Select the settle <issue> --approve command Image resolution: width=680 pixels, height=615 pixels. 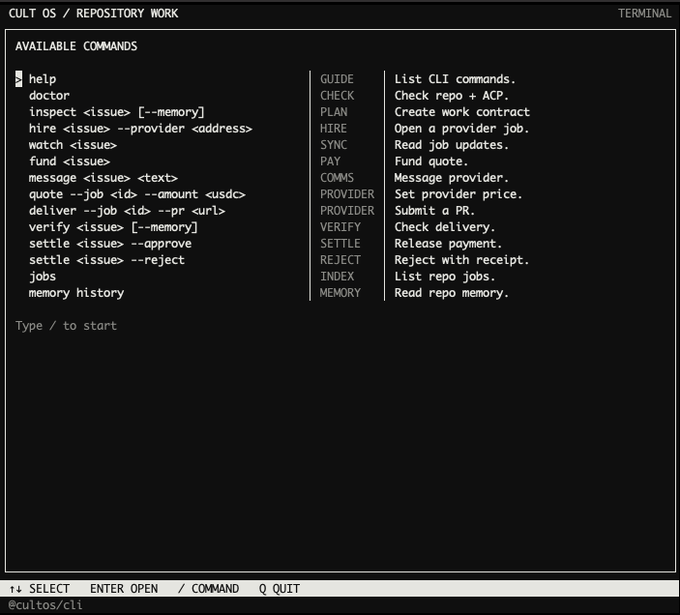coord(110,244)
